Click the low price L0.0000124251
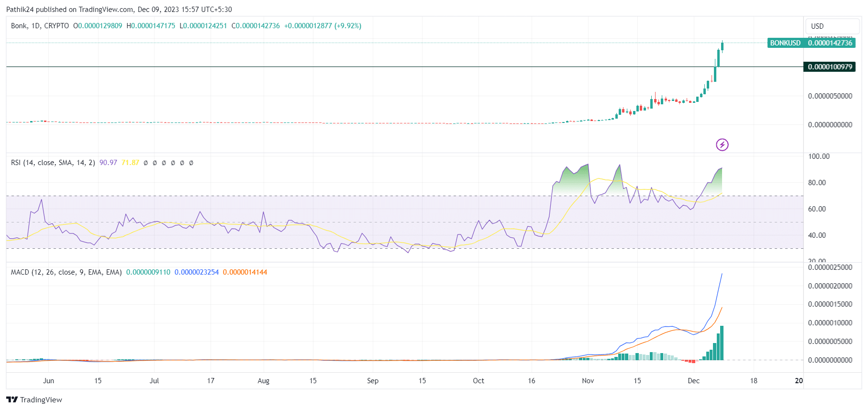Viewport: 868px width, 410px height. 203,26
